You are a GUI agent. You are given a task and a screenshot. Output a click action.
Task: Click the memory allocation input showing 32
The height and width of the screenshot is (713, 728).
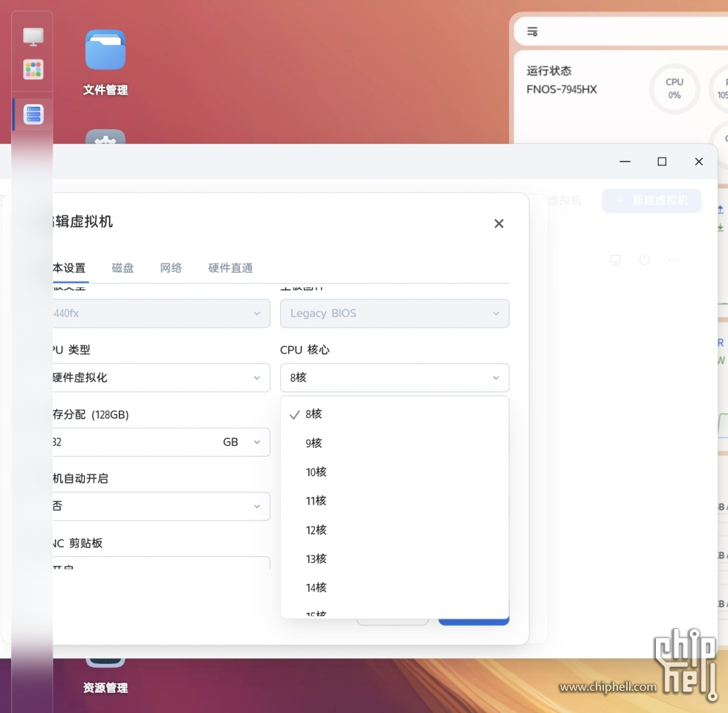point(126,442)
